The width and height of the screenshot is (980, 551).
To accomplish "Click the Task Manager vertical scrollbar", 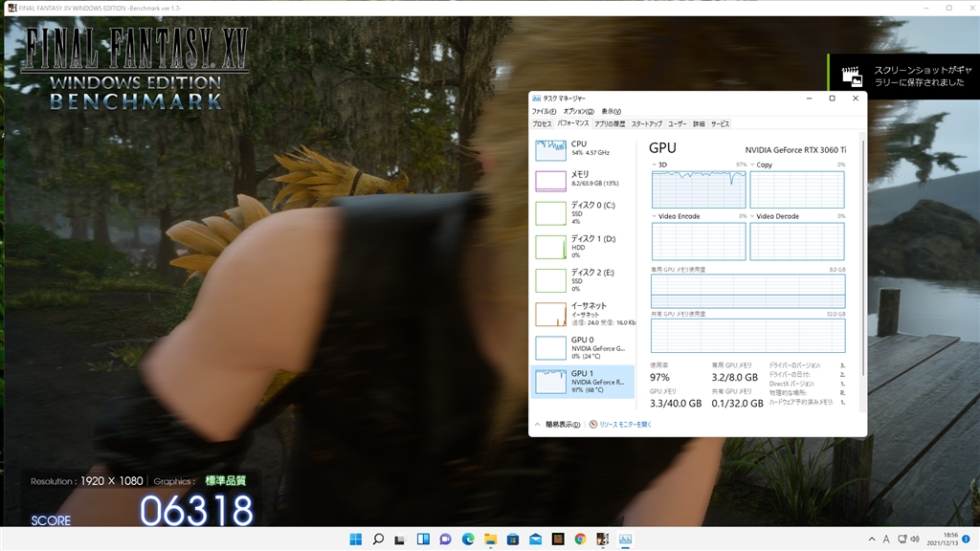I will click(862, 258).
